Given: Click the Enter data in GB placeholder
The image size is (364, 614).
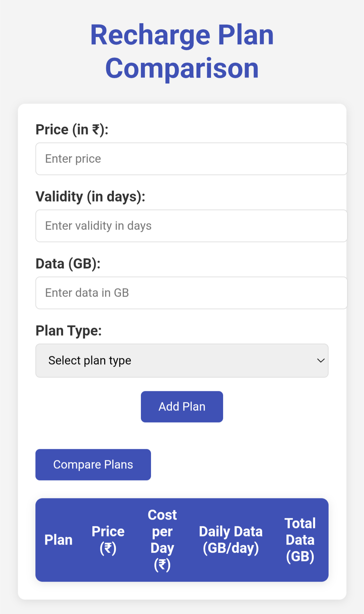Looking at the screenshot, I should tap(87, 293).
